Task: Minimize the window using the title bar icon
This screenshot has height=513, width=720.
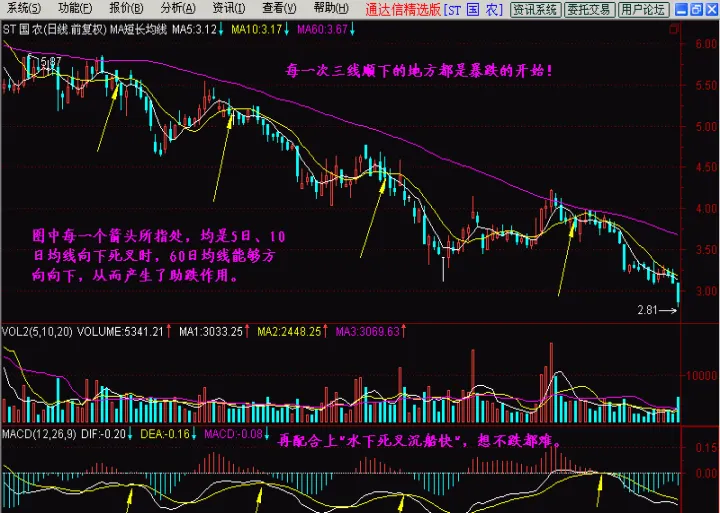Action: (x=679, y=10)
